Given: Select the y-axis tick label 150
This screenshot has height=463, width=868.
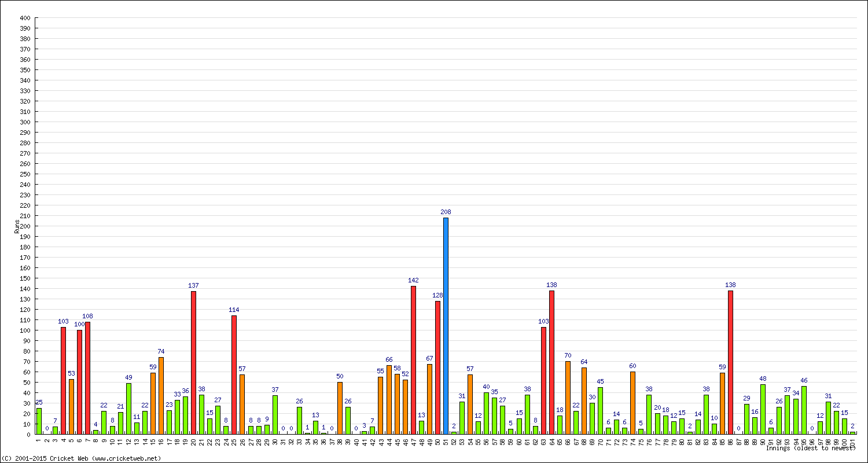Looking at the screenshot, I should point(25,278).
